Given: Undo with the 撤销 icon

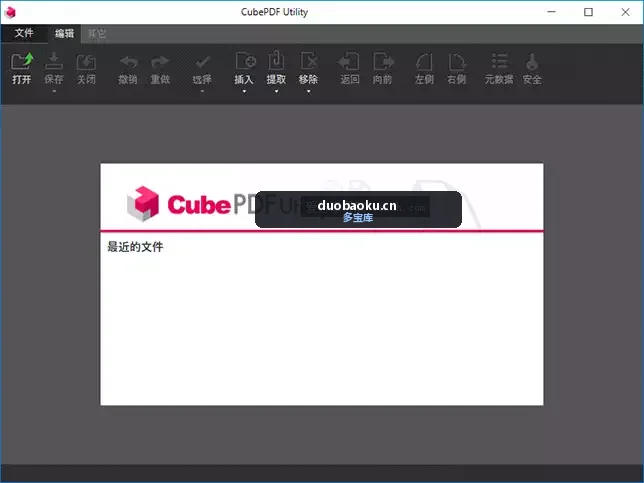Looking at the screenshot, I should (x=128, y=62).
